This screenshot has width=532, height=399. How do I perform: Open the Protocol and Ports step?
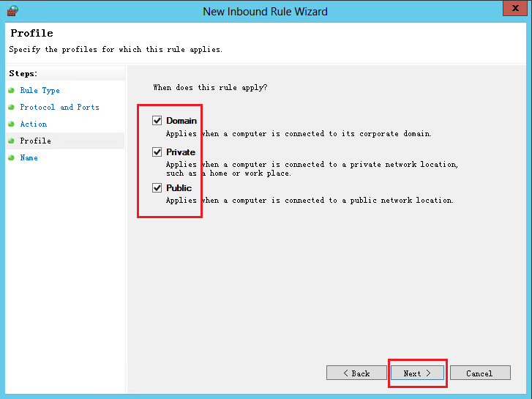pyautogui.click(x=59, y=108)
